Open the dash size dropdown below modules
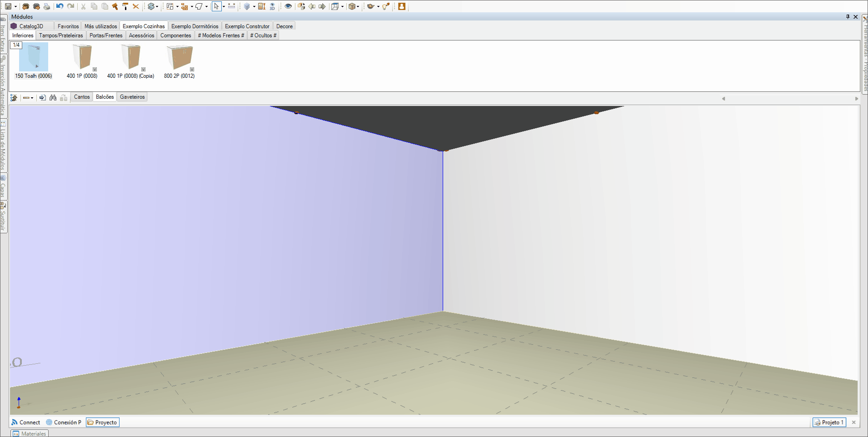 (28, 98)
